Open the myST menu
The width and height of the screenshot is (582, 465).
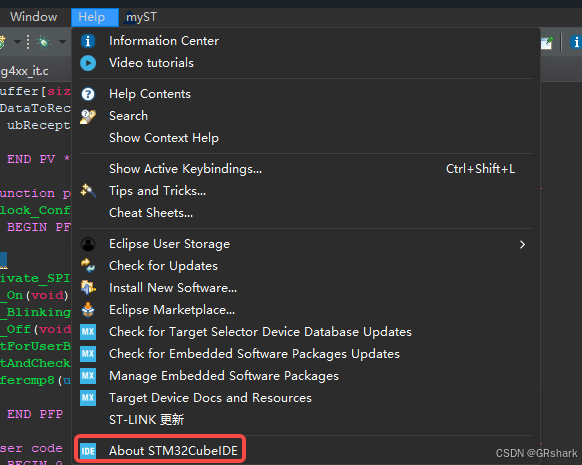click(x=141, y=17)
